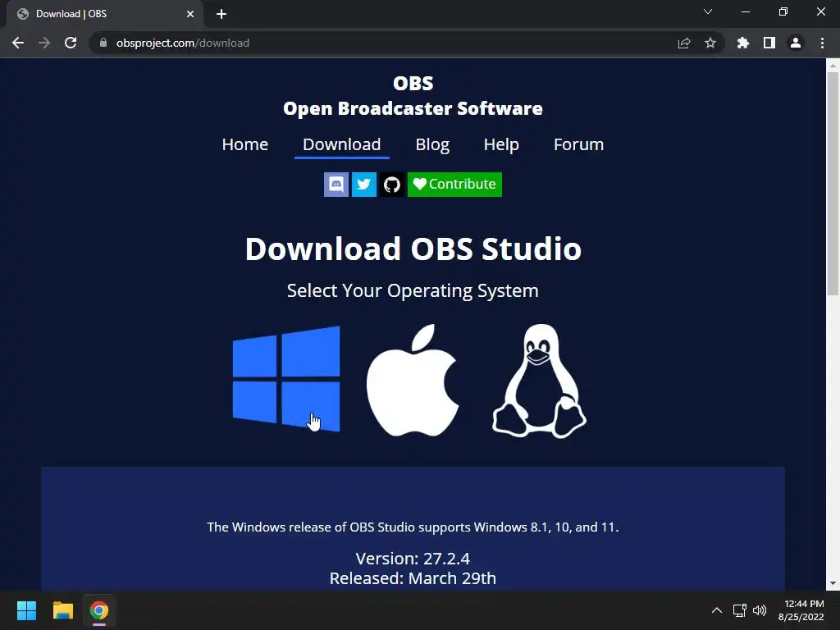This screenshot has height=630, width=840.
Task: Select the Windows operating system logo
Action: 286,379
